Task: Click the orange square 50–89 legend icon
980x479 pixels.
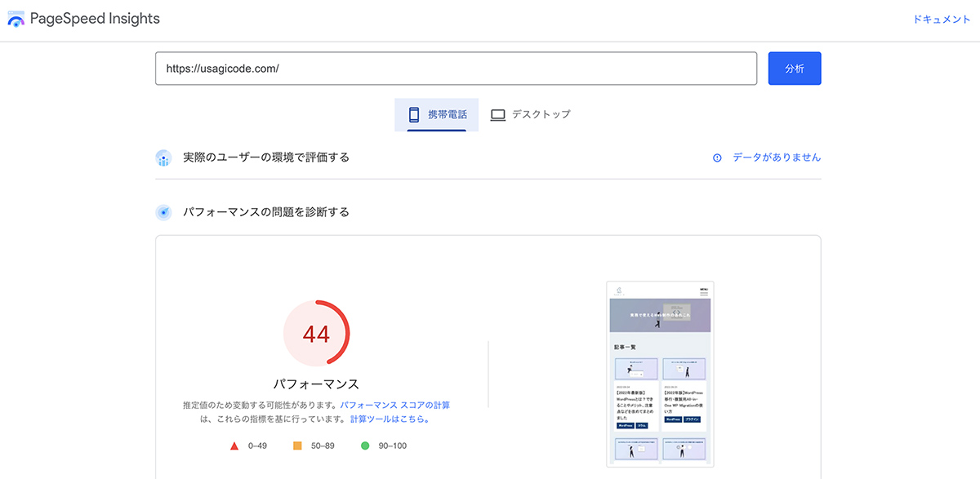Action: 297,446
